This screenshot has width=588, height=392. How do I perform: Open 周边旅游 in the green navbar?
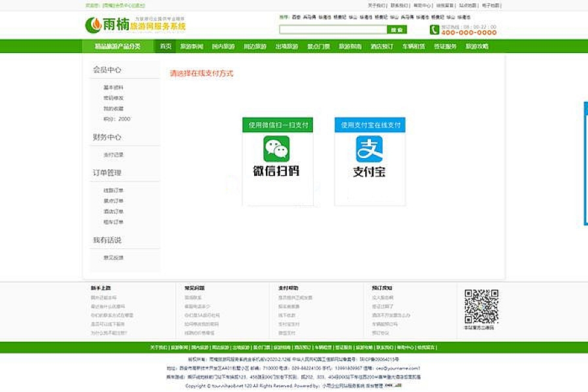tap(255, 46)
